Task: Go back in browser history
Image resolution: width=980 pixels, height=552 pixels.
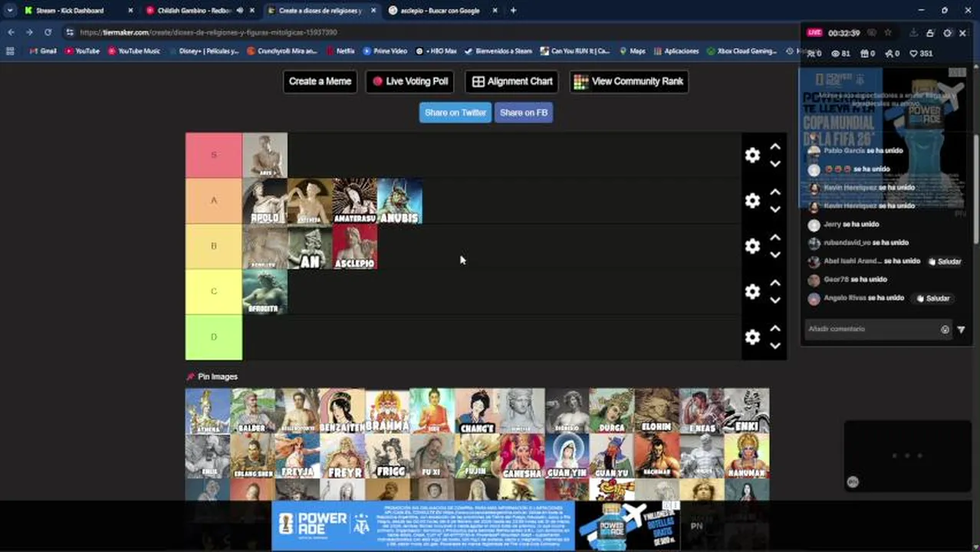Action: click(x=11, y=32)
